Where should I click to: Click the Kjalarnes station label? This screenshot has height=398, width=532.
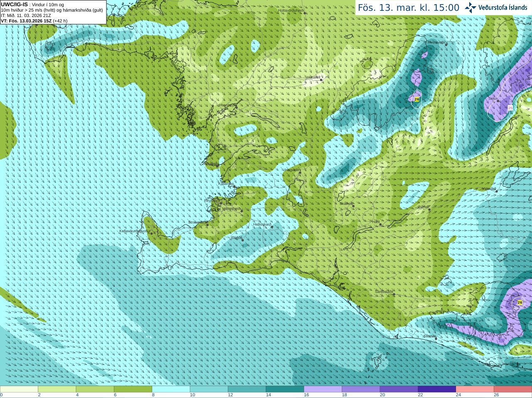(226, 183)
